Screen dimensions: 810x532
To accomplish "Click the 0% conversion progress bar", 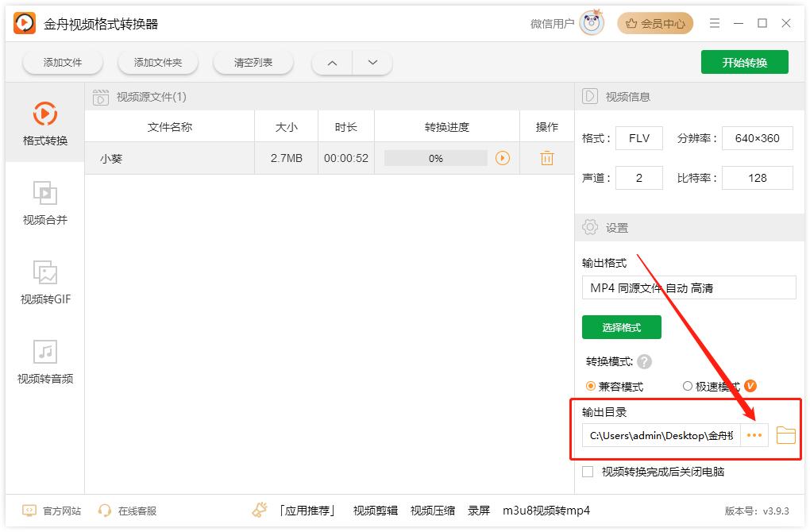I will tap(436, 157).
